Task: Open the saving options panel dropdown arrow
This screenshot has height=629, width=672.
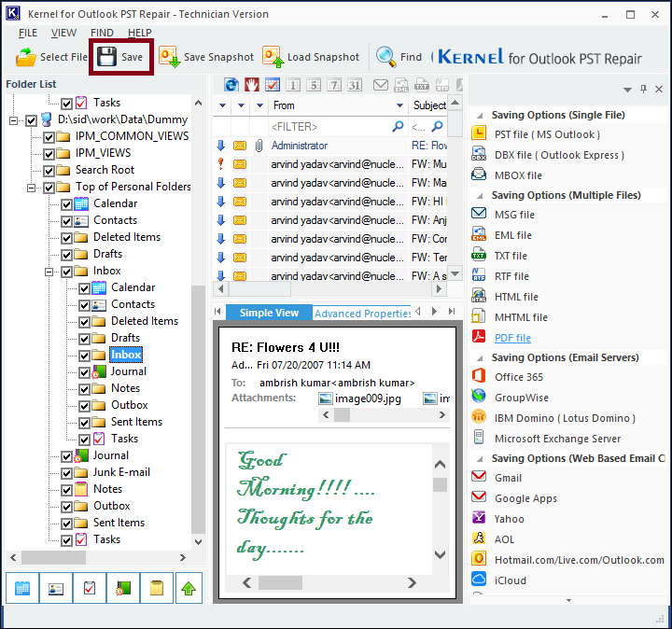Action: point(627,89)
